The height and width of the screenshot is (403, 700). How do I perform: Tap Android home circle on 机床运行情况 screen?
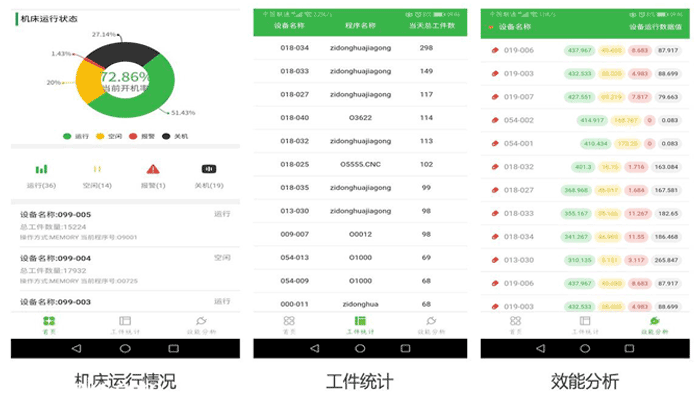pos(125,349)
